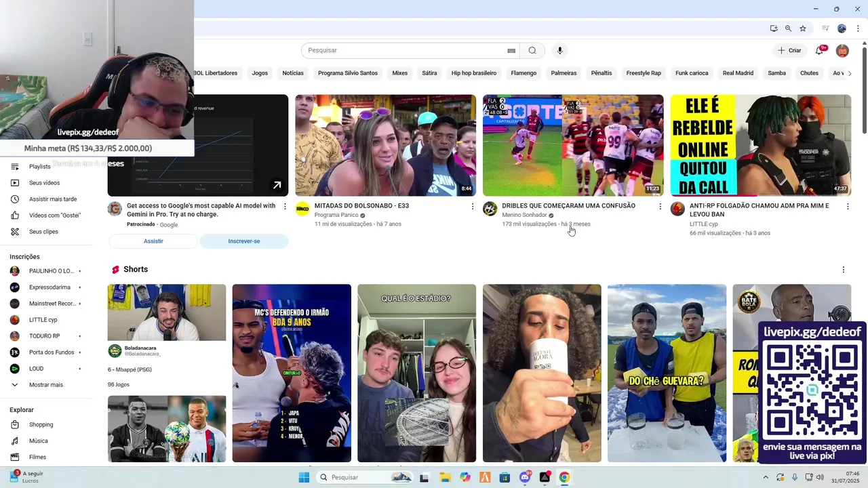868x488 pixels.
Task: Open the Windows Start button
Action: [x=304, y=477]
